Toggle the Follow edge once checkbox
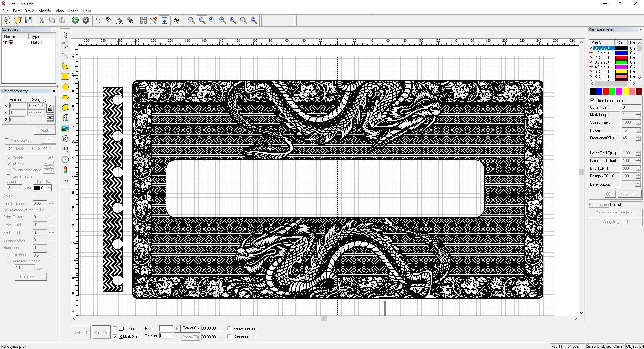 click(9, 170)
